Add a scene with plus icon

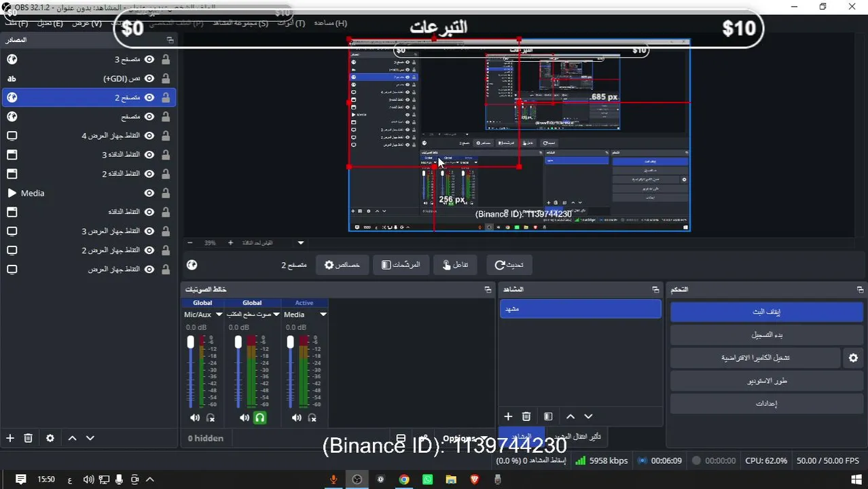[508, 416]
